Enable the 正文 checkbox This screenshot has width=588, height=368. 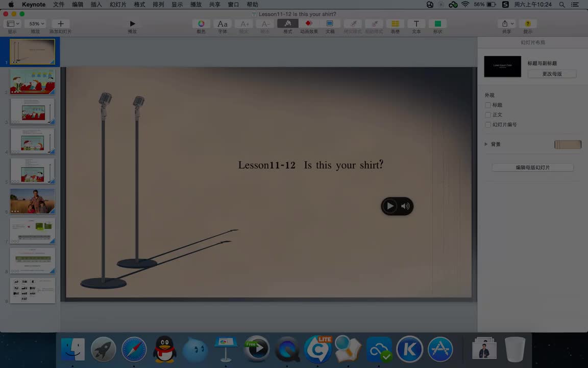pyautogui.click(x=488, y=115)
